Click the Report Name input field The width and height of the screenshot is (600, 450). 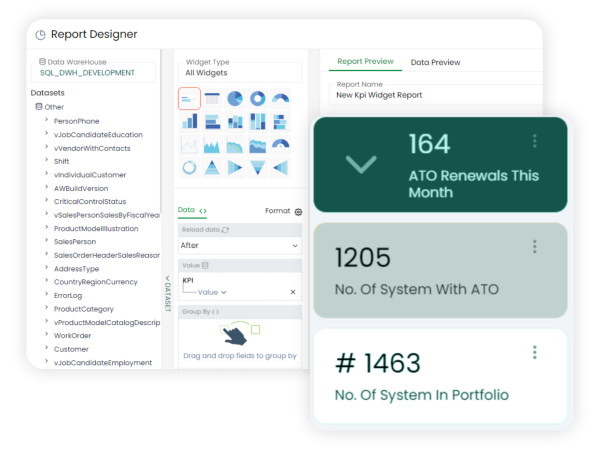pyautogui.click(x=435, y=95)
